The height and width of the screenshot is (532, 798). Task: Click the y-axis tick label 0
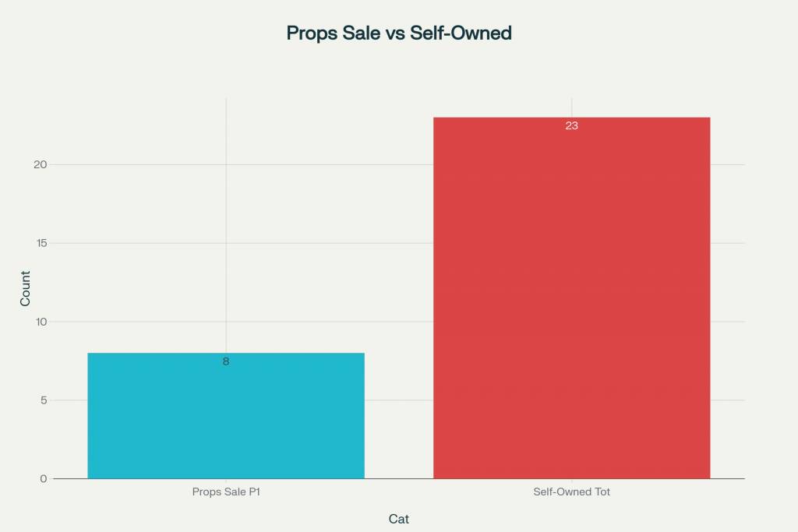coord(44,478)
